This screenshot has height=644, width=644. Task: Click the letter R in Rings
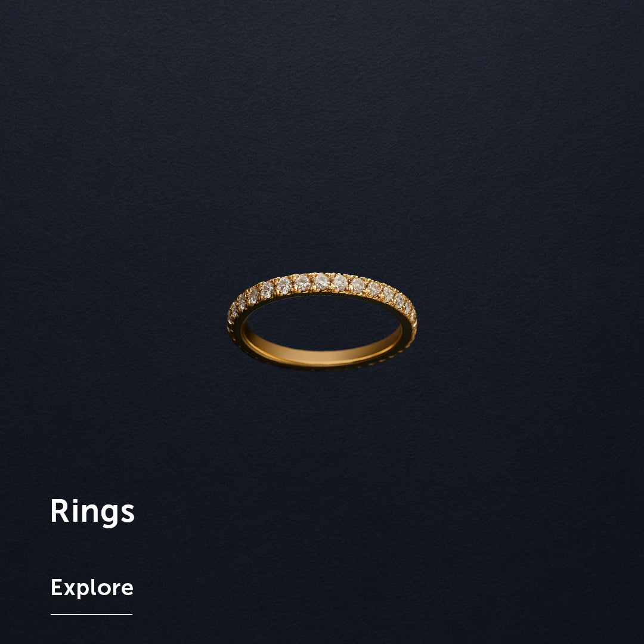(x=60, y=510)
